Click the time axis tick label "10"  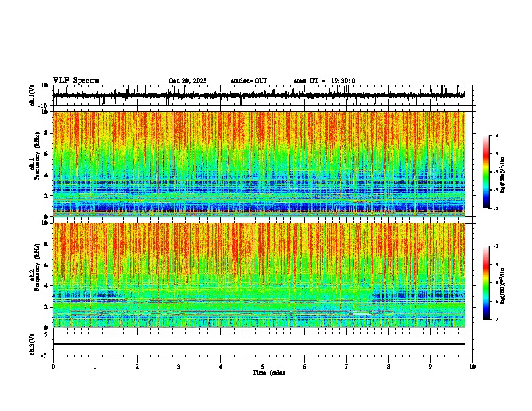pos(472,367)
